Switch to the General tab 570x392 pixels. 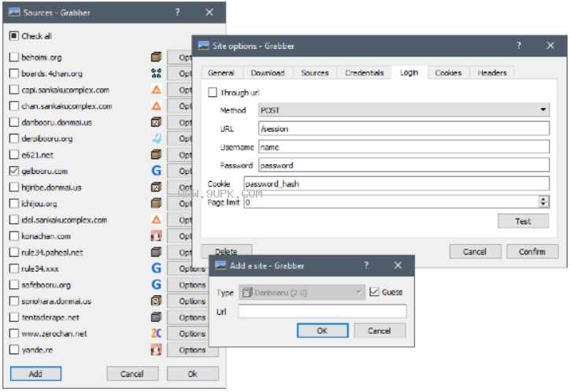pos(221,72)
